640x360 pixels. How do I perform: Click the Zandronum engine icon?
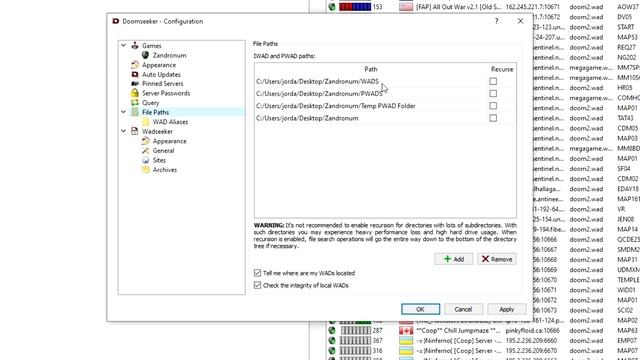pos(145,55)
